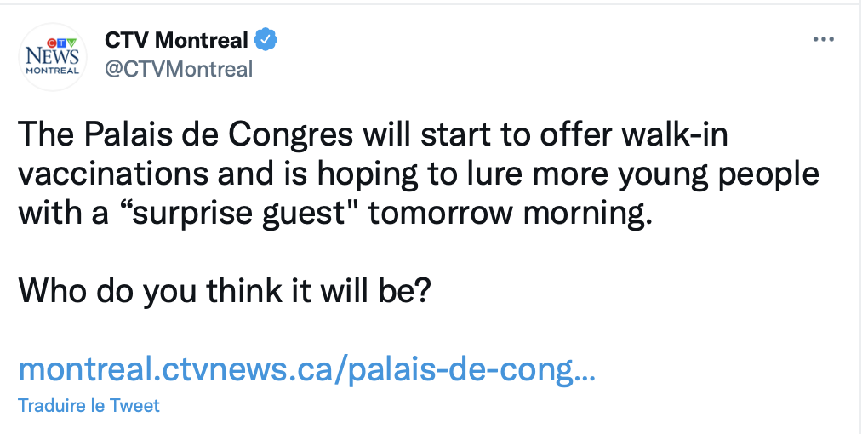868x434 pixels.
Task: Click the word "vaccinations" in the tweet
Action: click(x=113, y=175)
